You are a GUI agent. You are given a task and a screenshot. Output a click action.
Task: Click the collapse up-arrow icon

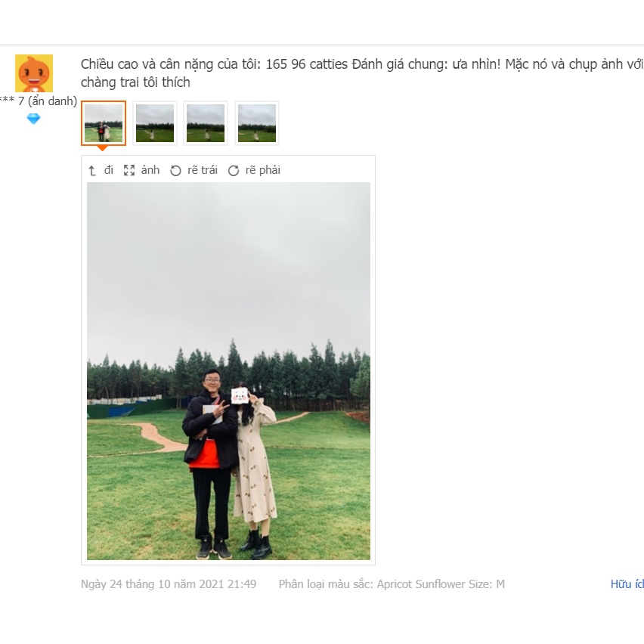click(92, 170)
